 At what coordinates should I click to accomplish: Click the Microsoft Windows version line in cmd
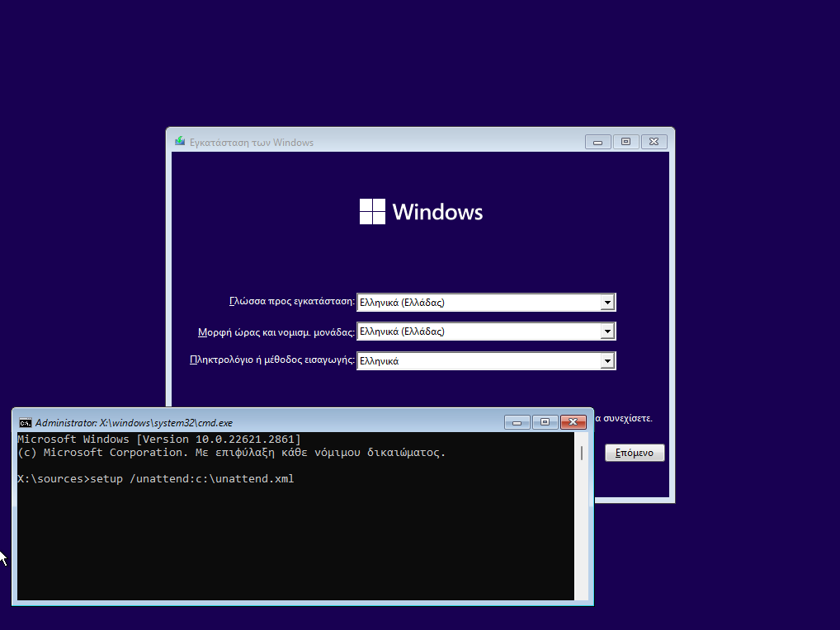(x=159, y=440)
